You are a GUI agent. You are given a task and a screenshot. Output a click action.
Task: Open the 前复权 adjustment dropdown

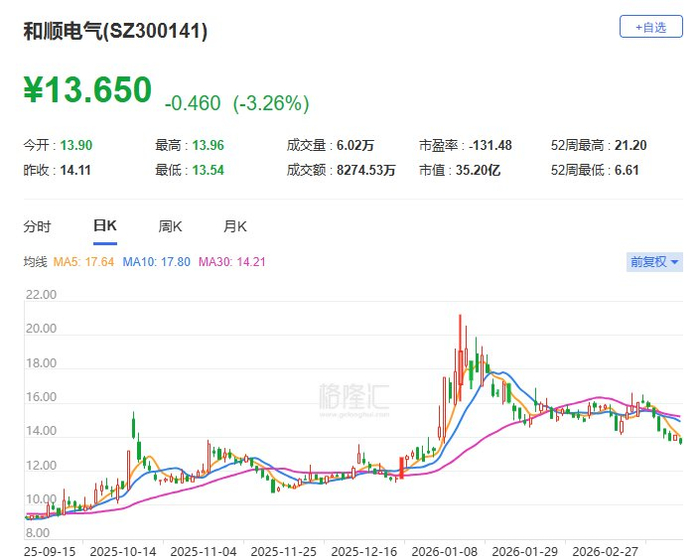point(654,262)
